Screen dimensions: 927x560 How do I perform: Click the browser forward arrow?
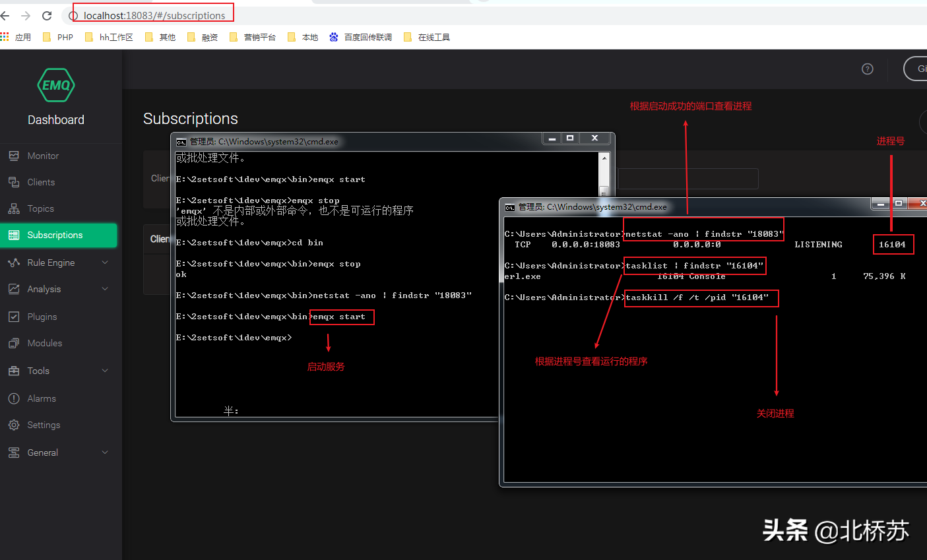click(x=26, y=15)
